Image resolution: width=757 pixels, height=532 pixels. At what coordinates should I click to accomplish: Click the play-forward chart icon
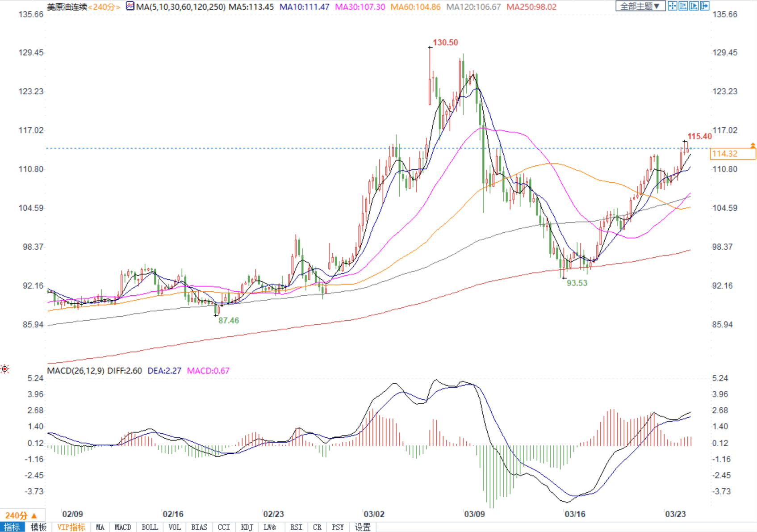694,6
